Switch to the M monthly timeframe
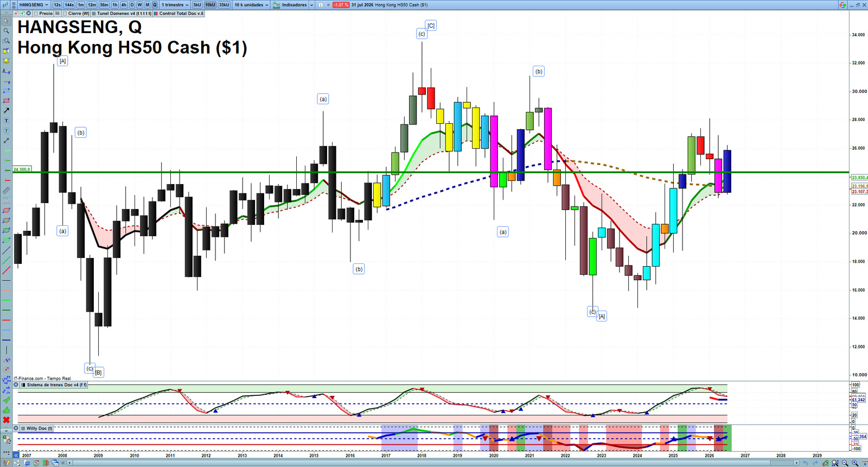Image resolution: width=868 pixels, height=467 pixels. 147,5
